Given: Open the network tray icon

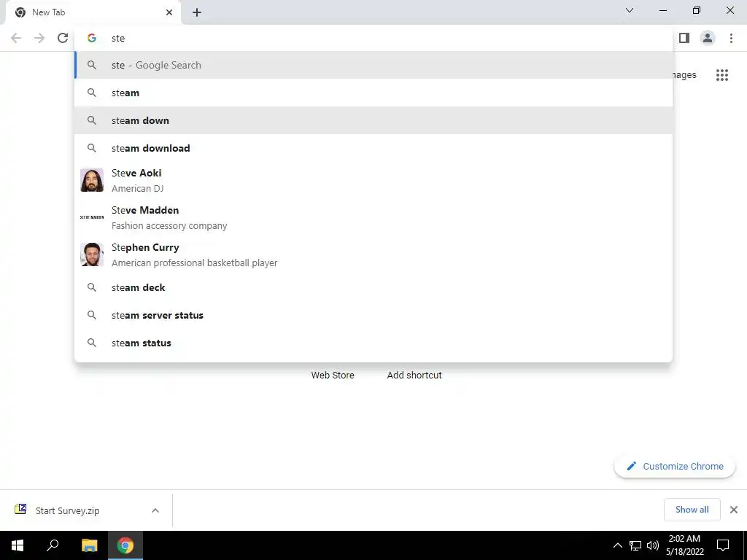Looking at the screenshot, I should click(x=635, y=545).
